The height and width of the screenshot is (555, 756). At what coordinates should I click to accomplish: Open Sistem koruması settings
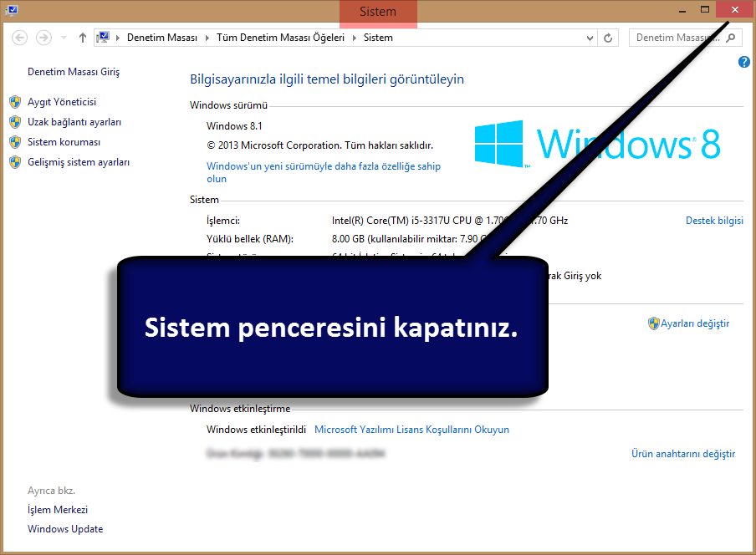tap(64, 142)
